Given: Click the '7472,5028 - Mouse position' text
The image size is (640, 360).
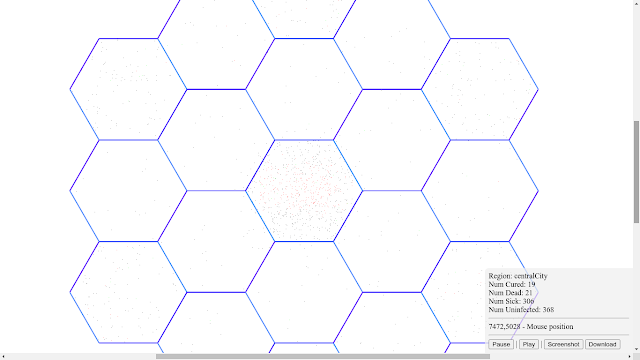Looking at the screenshot, I should (531, 327).
